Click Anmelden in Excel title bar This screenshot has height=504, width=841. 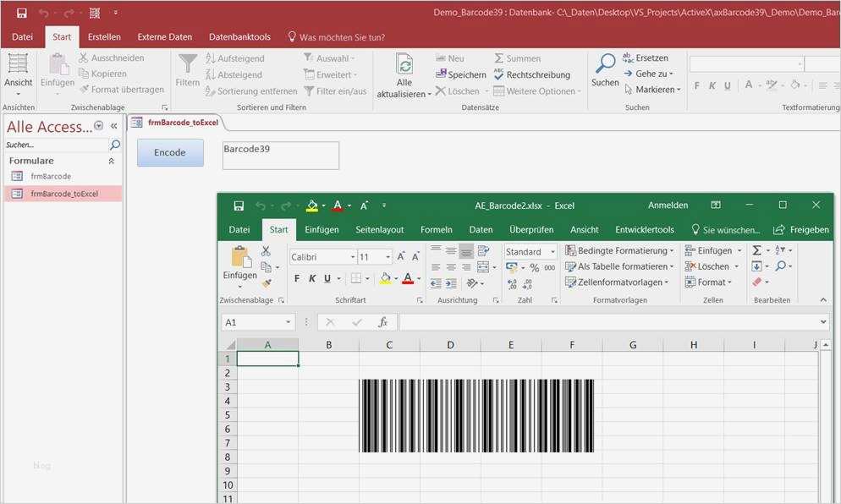click(668, 205)
